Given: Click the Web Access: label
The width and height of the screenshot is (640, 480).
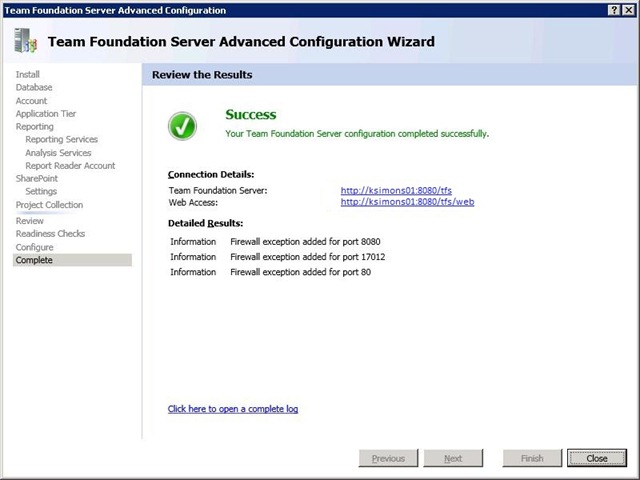Looking at the screenshot, I should 193,202.
